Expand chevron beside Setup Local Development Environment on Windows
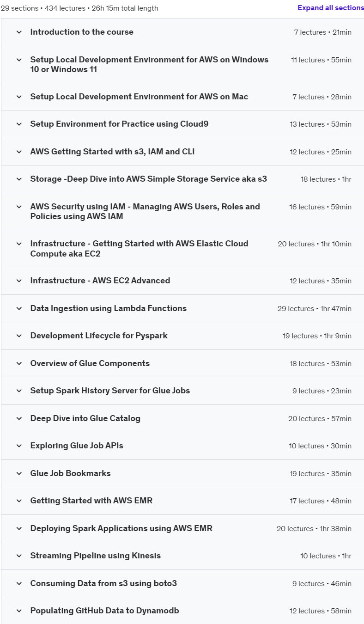Viewport: 364px width, 624px height. (x=19, y=60)
